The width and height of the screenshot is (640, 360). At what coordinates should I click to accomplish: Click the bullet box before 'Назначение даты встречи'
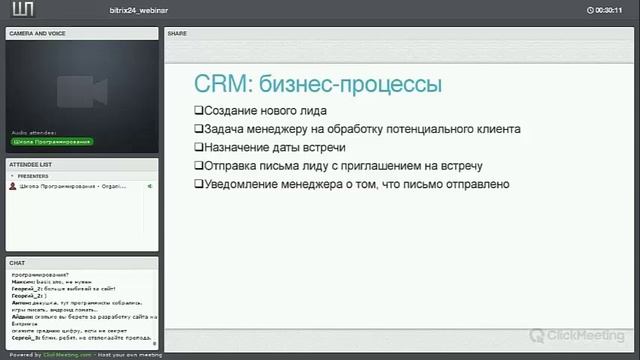(x=198, y=147)
